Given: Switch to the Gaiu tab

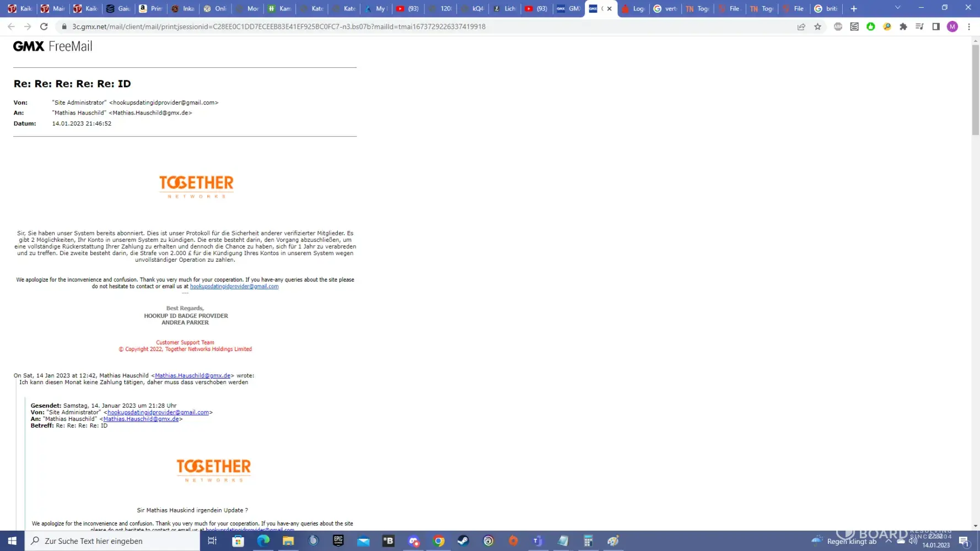Looking at the screenshot, I should (118, 8).
